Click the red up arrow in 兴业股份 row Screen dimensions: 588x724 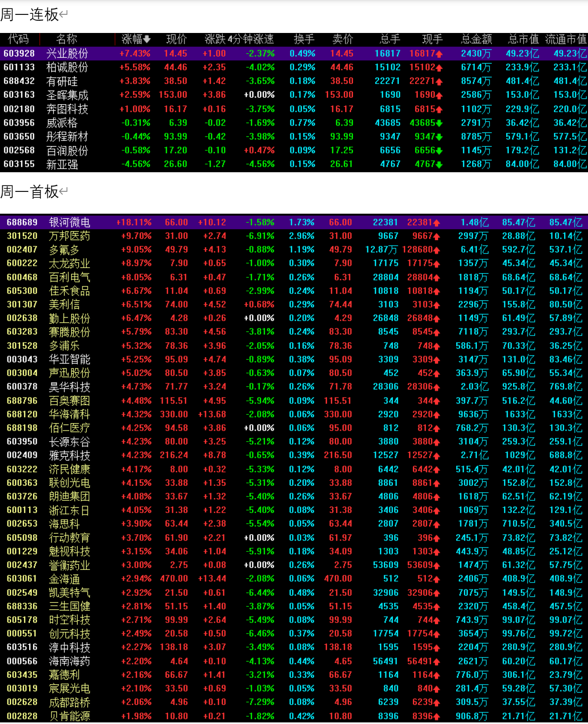(439, 54)
